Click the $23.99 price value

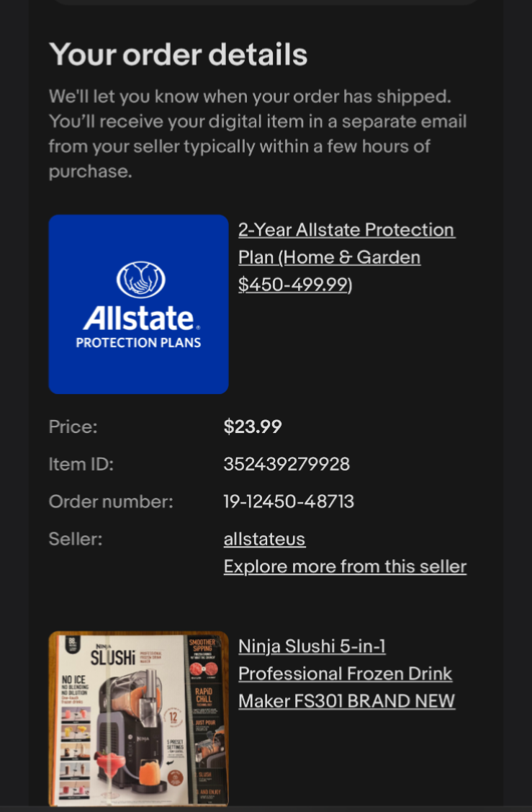point(252,427)
